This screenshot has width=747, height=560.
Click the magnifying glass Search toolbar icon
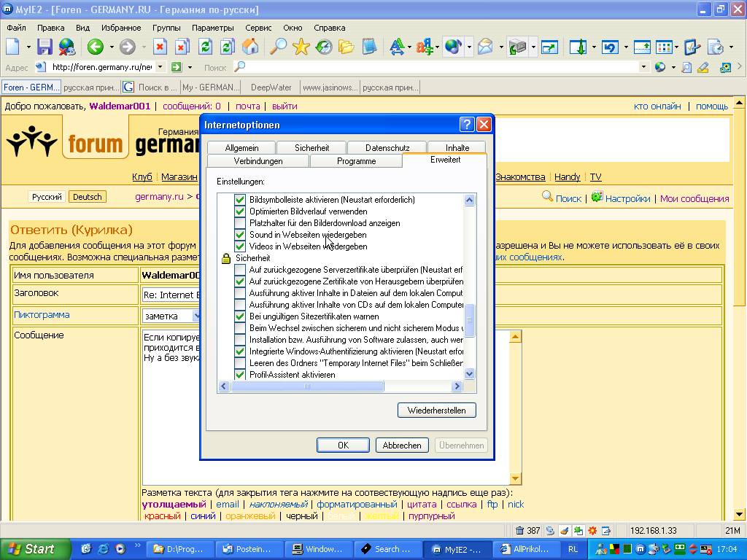278,47
